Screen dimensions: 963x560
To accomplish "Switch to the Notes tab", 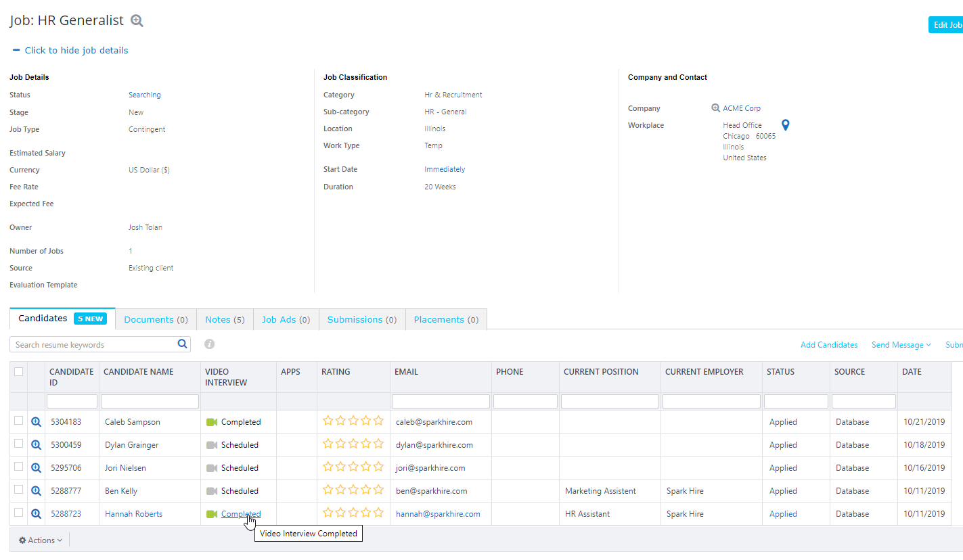I will pyautogui.click(x=224, y=319).
